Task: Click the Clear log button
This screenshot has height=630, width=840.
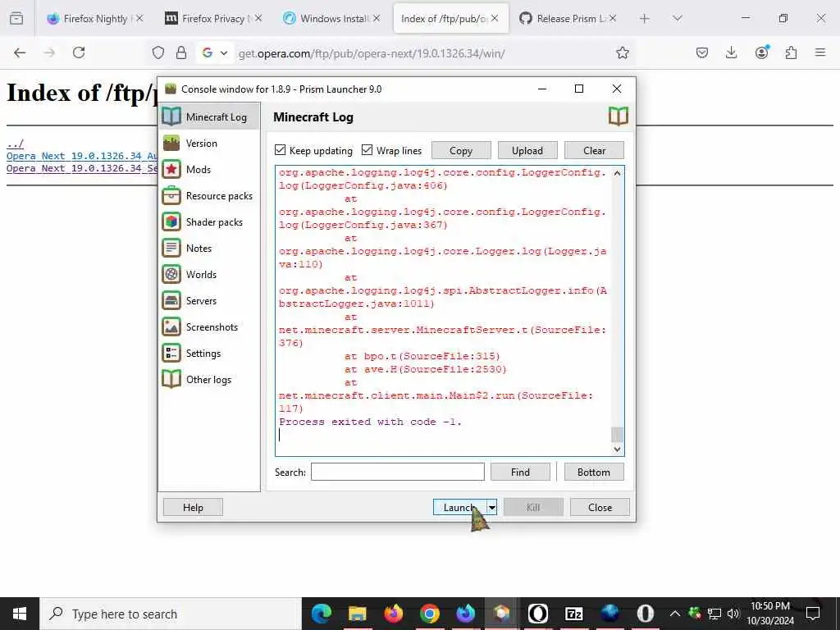Action: (x=594, y=151)
